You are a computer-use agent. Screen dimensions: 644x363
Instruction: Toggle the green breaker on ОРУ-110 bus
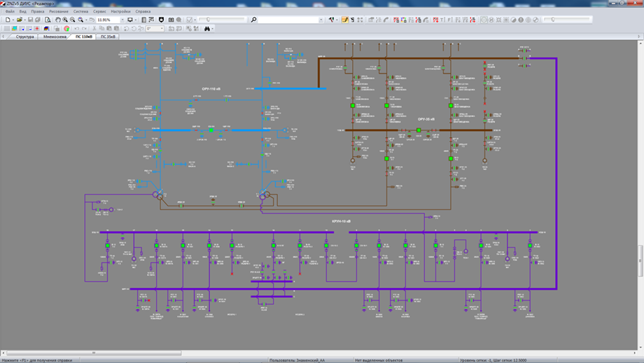click(x=211, y=130)
